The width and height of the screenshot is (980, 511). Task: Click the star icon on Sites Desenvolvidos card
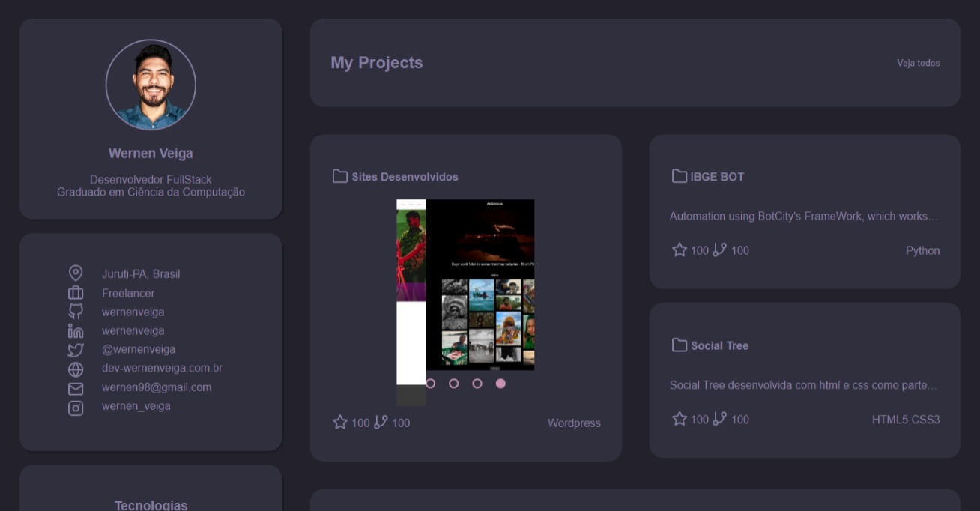(340, 423)
